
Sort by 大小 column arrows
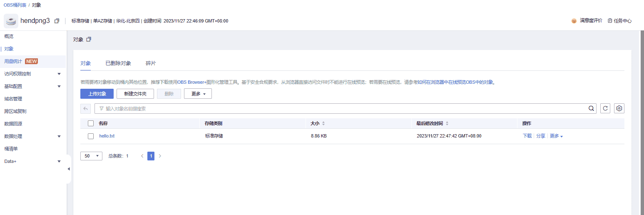pyautogui.click(x=323, y=124)
